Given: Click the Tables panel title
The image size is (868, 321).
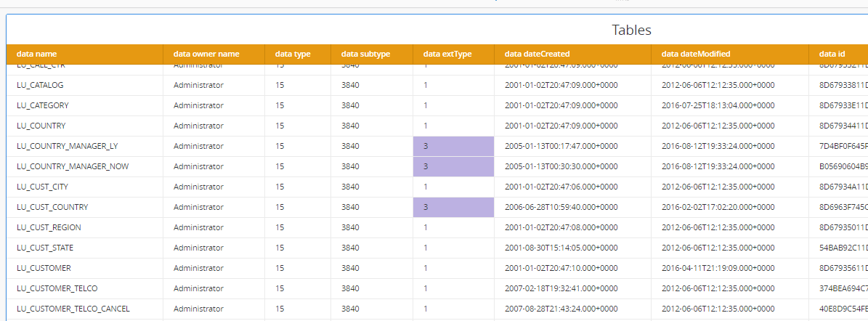Looking at the screenshot, I should (631, 30).
